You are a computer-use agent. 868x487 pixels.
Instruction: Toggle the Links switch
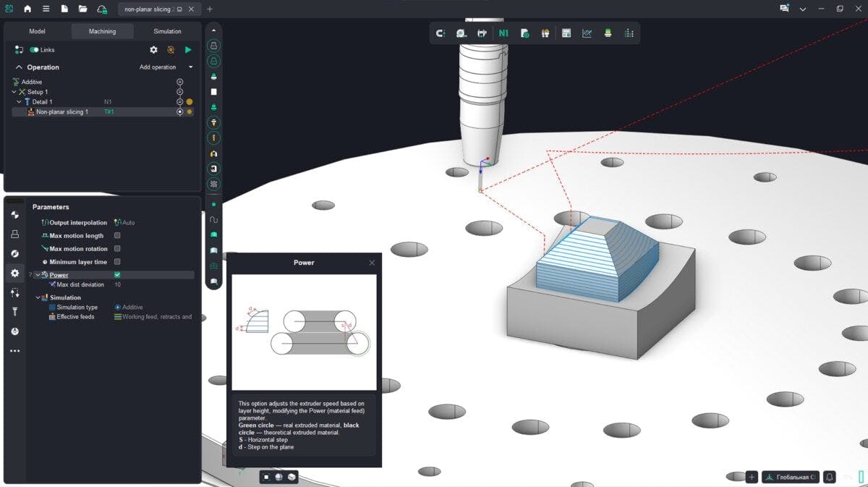(x=34, y=50)
